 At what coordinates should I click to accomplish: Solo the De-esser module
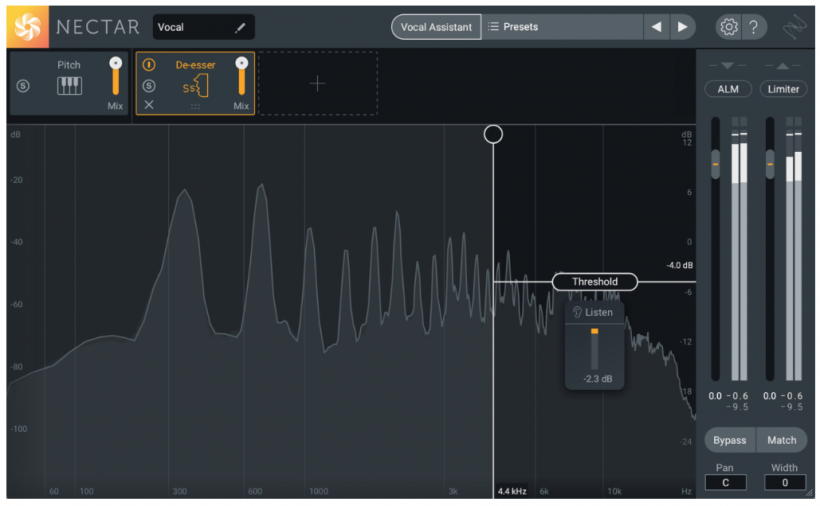(x=149, y=86)
